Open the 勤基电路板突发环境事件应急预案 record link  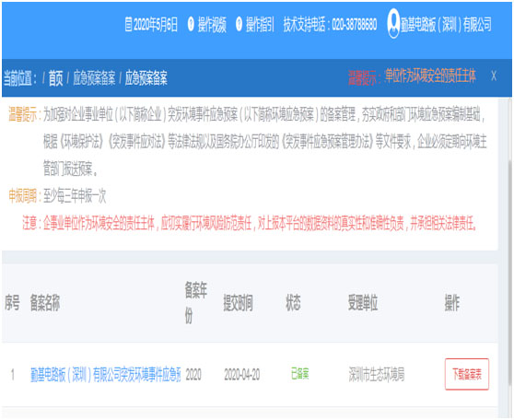coord(106,375)
